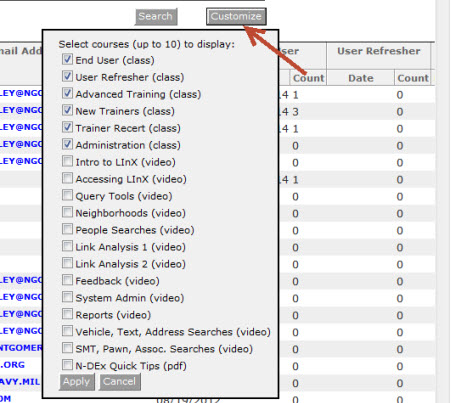The width and height of the screenshot is (451, 403).
Task: Apply the selected course display settings
Action: [x=77, y=381]
